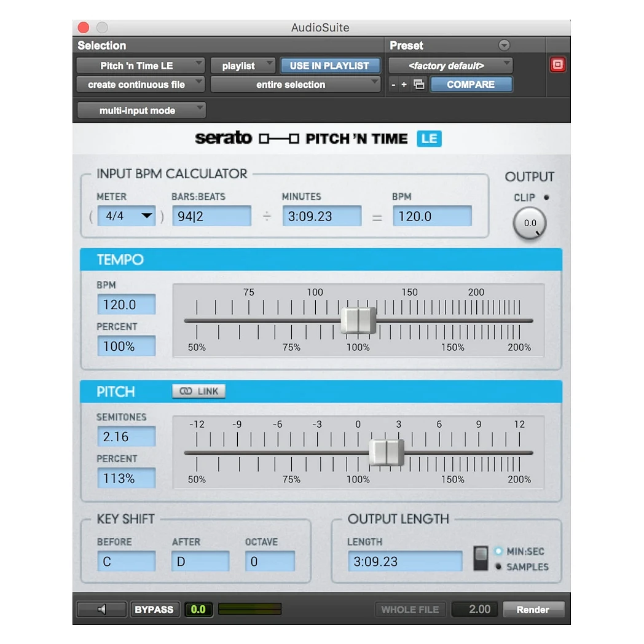Select the SAMPLES radio button

pos(499,567)
